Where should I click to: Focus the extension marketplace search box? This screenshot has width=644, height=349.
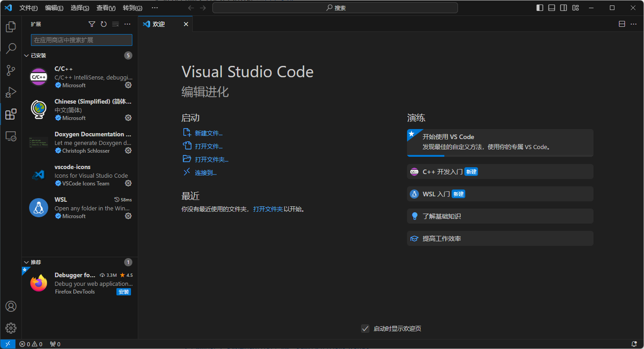pyautogui.click(x=81, y=40)
